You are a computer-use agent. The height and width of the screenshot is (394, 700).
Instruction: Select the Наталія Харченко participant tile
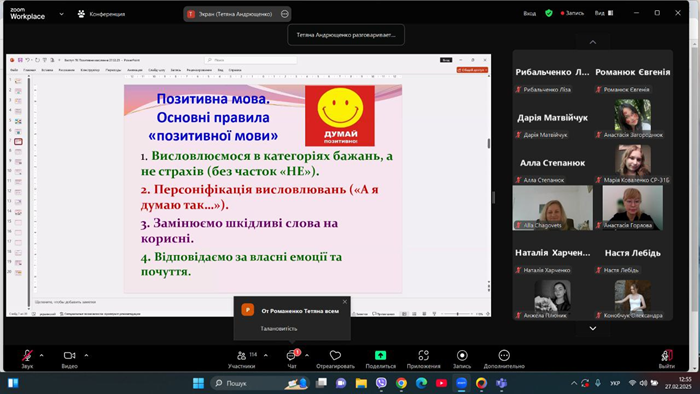[552, 253]
